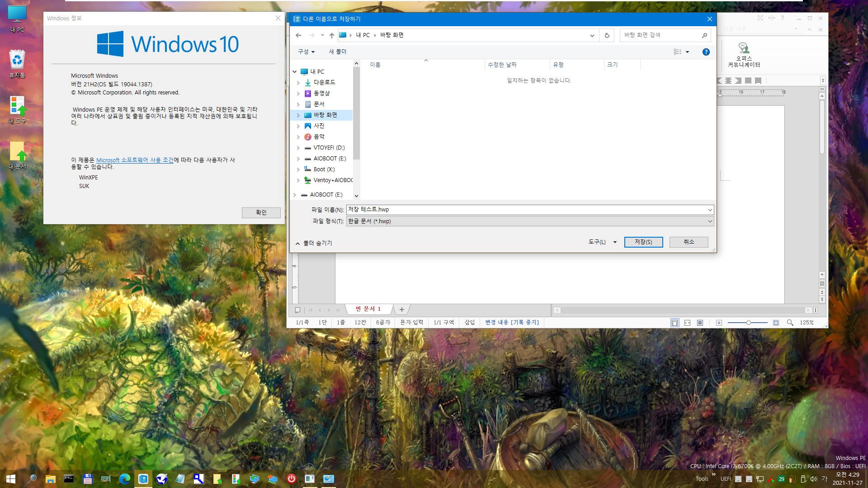Toggle the Korean 가 input mode in tray
The height and width of the screenshot is (488, 868).
[x=824, y=479]
